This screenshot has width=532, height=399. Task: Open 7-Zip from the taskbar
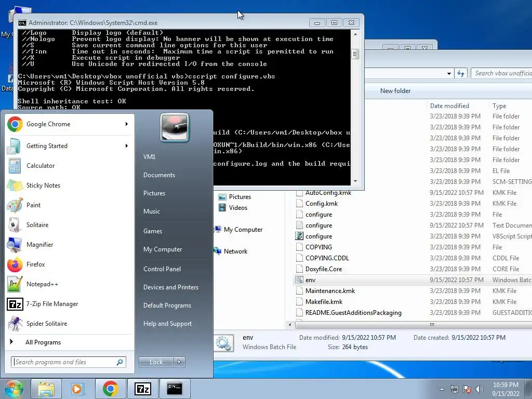[142, 389]
